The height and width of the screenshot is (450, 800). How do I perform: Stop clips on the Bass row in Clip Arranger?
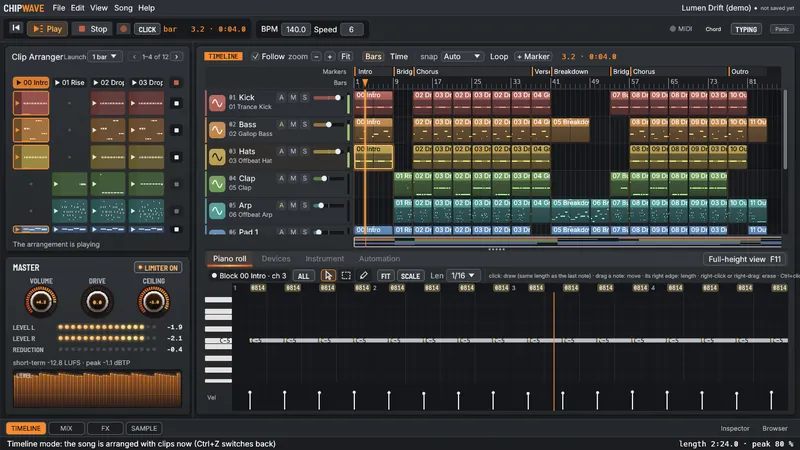pyautogui.click(x=177, y=130)
